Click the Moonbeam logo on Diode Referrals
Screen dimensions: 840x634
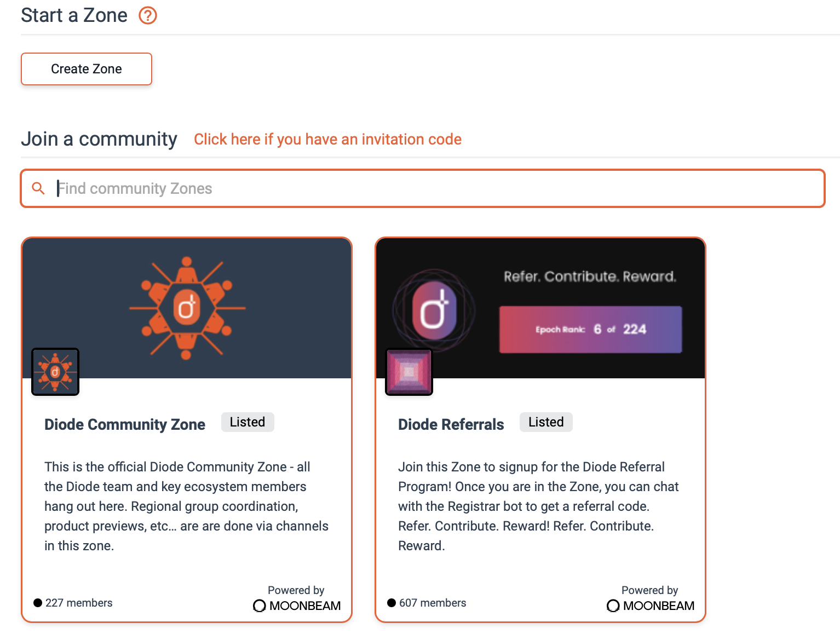pyautogui.click(x=651, y=606)
